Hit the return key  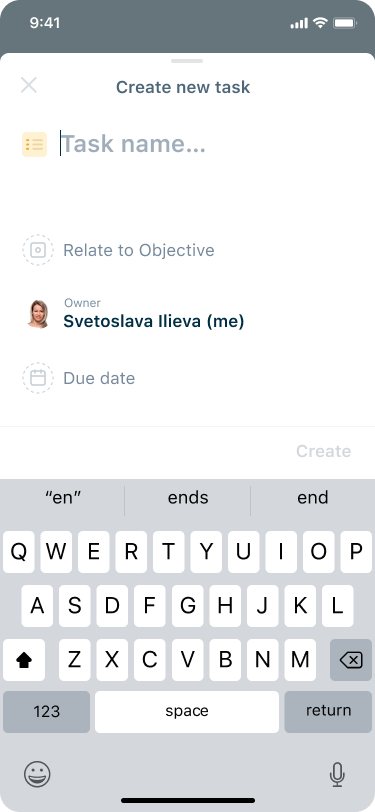[328, 712]
